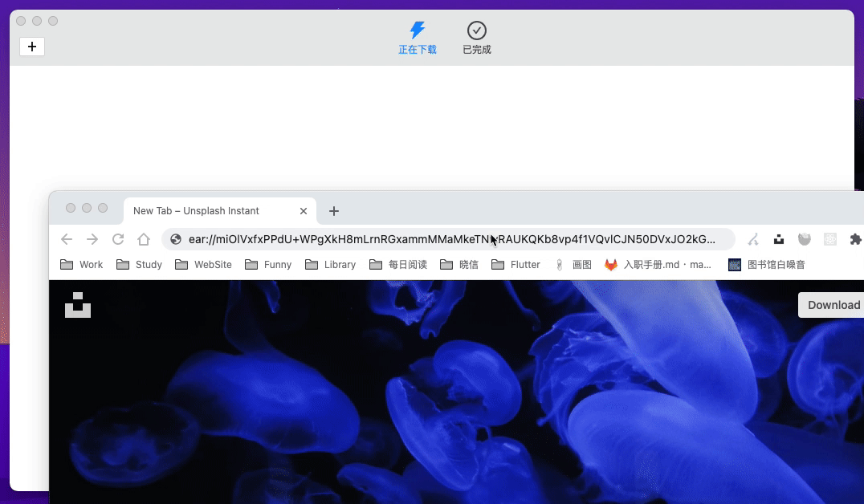
Task: Reload the current page
Action: [118, 239]
